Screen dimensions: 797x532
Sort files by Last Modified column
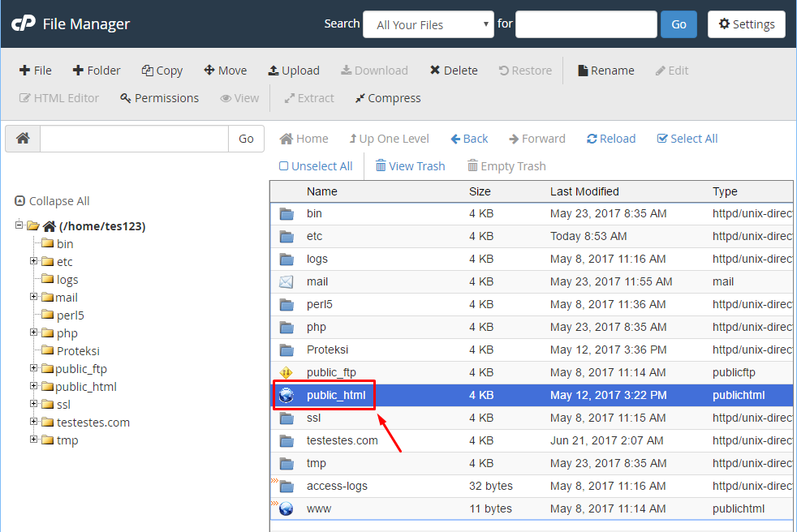(584, 191)
